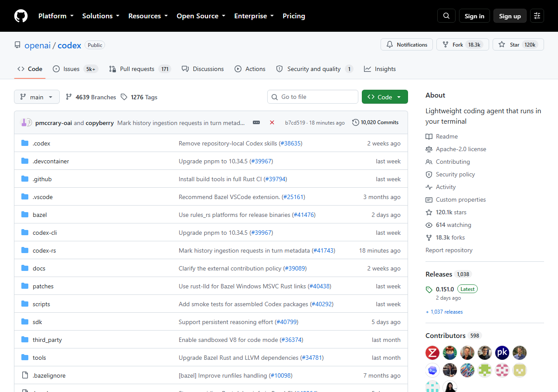558x392 pixels.
Task: Click the patches folder icon
Action: tap(25, 286)
